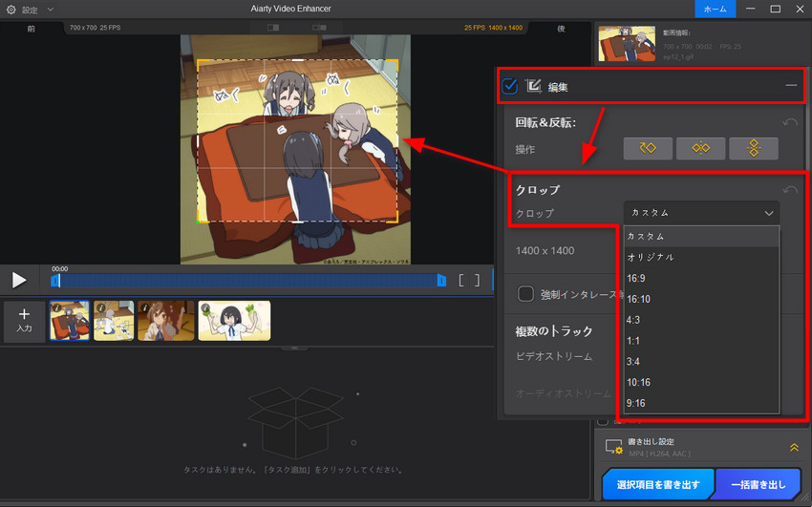Screen dimensions: 812x507
Task: Click the 1400 x 1400 crop size text
Action: click(x=545, y=251)
